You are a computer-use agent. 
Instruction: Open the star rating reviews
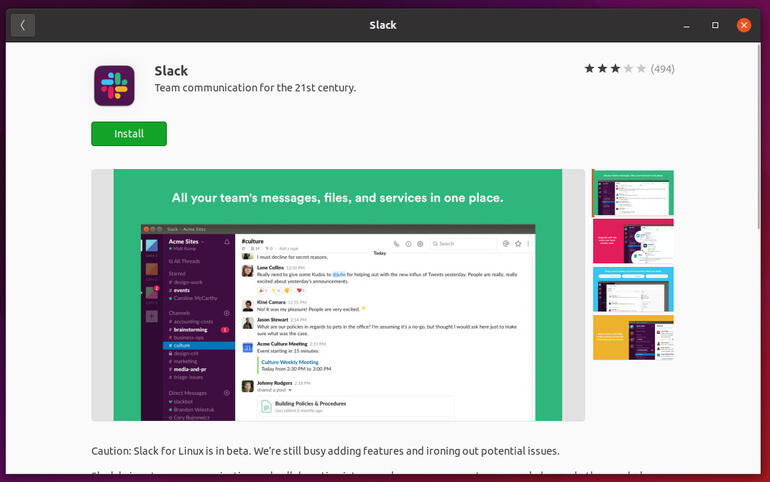pos(615,69)
